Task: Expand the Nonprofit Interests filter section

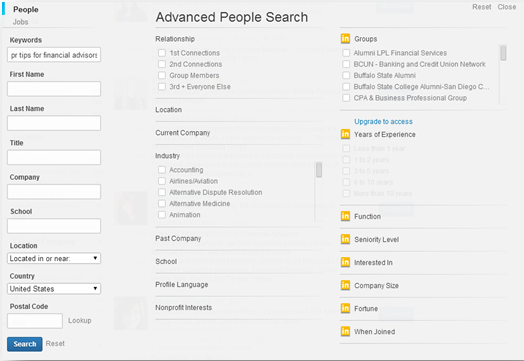Action: 183,308
